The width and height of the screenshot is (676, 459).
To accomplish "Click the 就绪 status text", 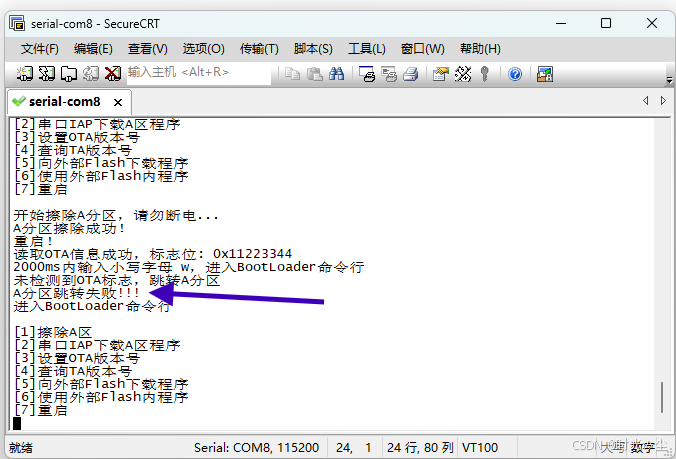I will click(21, 448).
